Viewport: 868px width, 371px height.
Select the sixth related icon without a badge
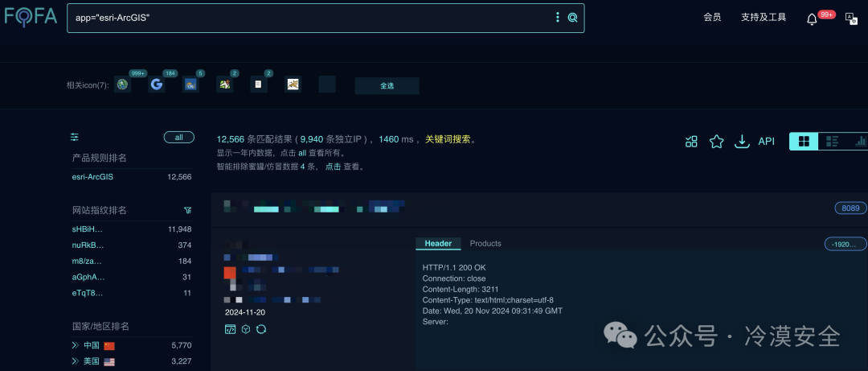[x=293, y=85]
